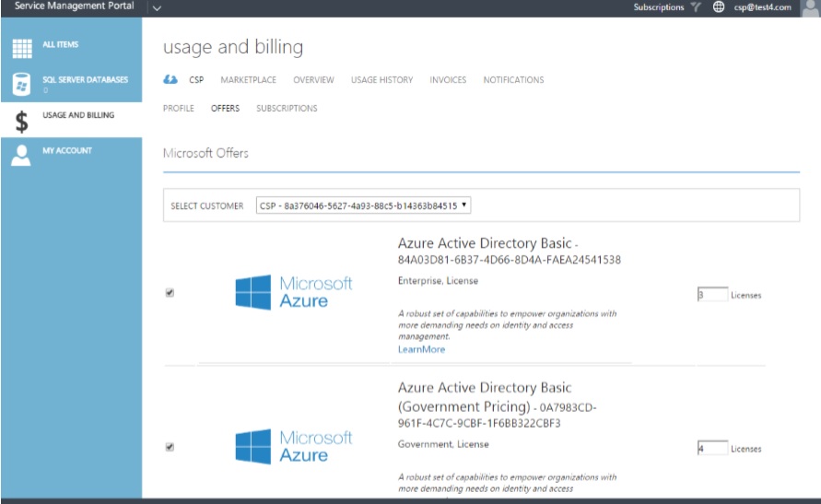Image resolution: width=821 pixels, height=504 pixels.
Task: Open the All Items grid icon
Action: [x=22, y=48]
